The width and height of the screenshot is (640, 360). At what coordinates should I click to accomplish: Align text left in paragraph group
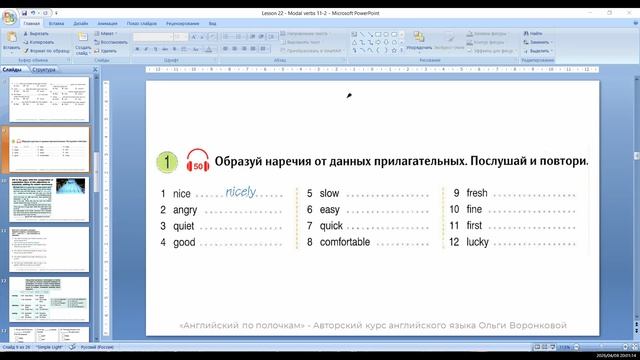[225, 49]
